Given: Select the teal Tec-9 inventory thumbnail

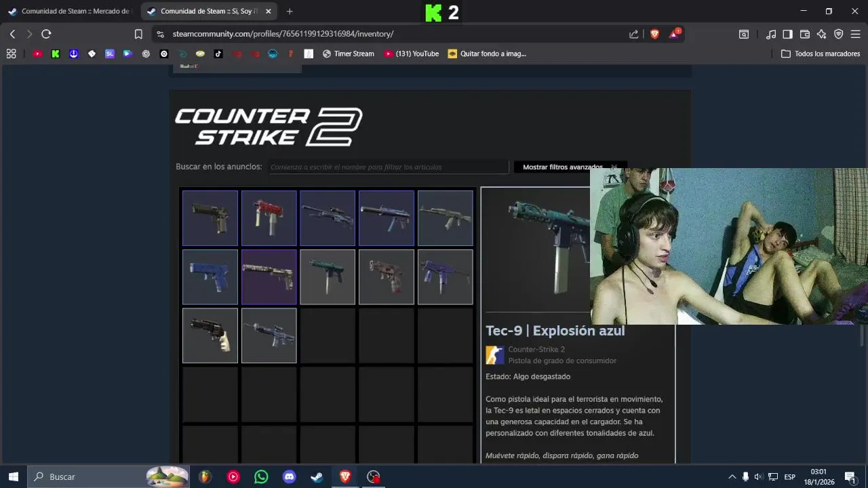Looking at the screenshot, I should pyautogui.click(x=328, y=277).
